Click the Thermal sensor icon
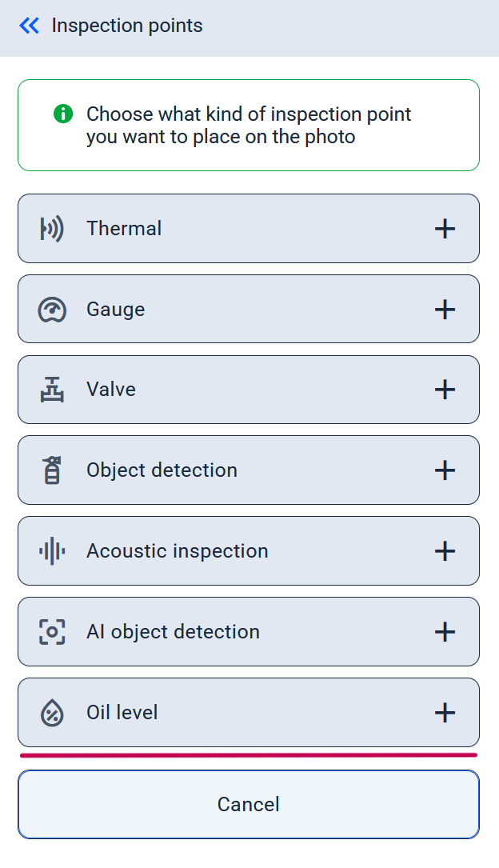The height and width of the screenshot is (868, 499). point(52,229)
